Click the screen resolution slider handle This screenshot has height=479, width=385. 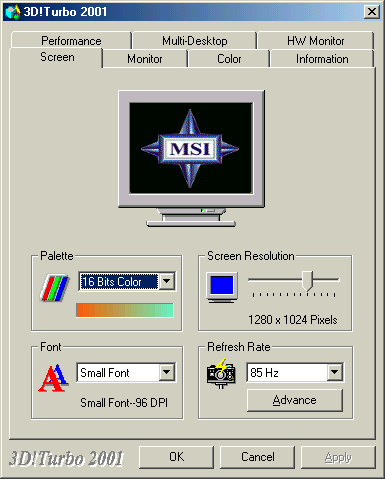tap(307, 280)
